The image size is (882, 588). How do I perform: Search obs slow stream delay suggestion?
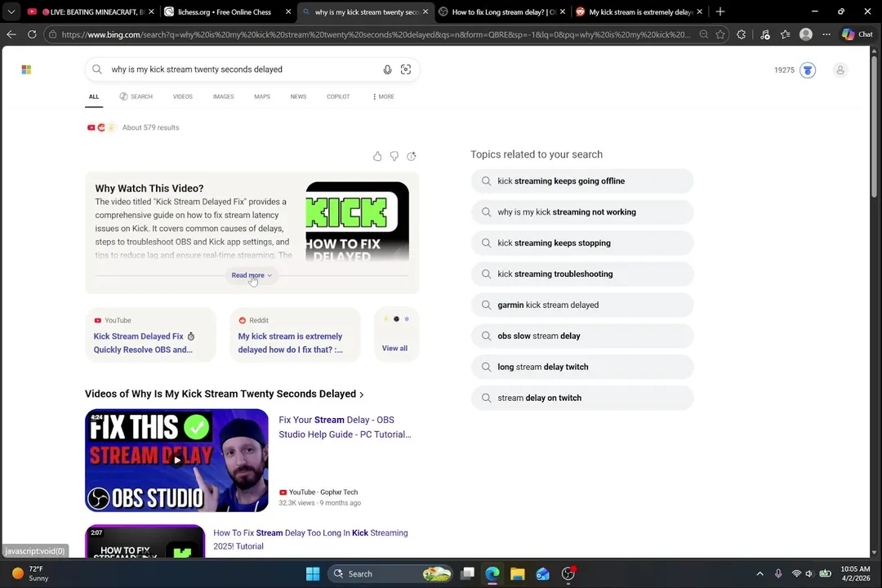pos(581,336)
